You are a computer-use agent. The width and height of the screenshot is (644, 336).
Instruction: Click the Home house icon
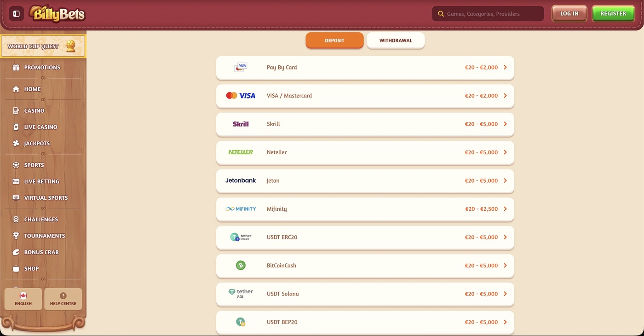(x=16, y=89)
